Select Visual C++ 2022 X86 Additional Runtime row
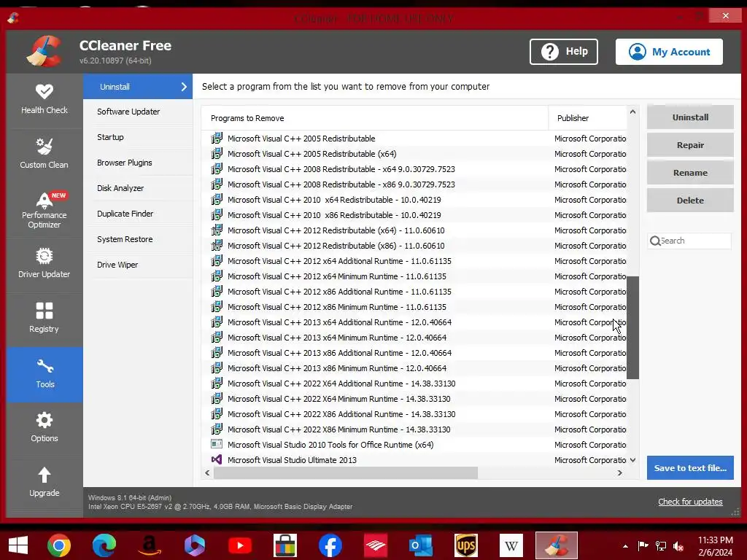 click(414, 414)
